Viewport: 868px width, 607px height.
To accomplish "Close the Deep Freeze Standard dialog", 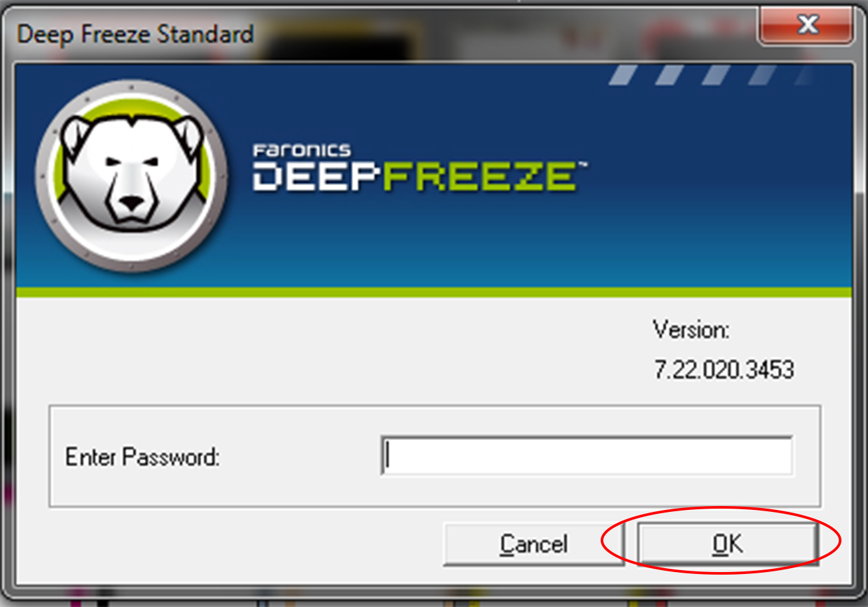I will tap(807, 25).
